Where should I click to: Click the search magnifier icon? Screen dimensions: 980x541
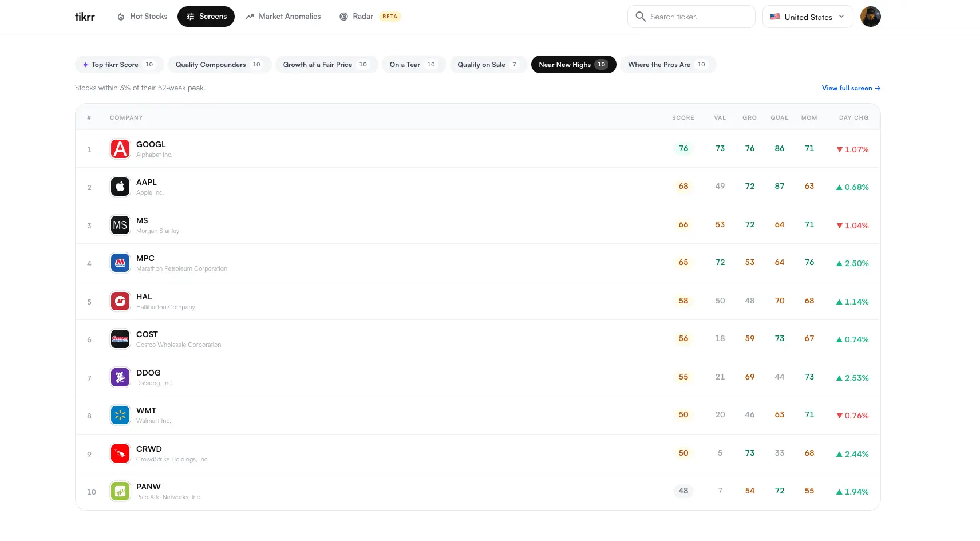pyautogui.click(x=641, y=17)
